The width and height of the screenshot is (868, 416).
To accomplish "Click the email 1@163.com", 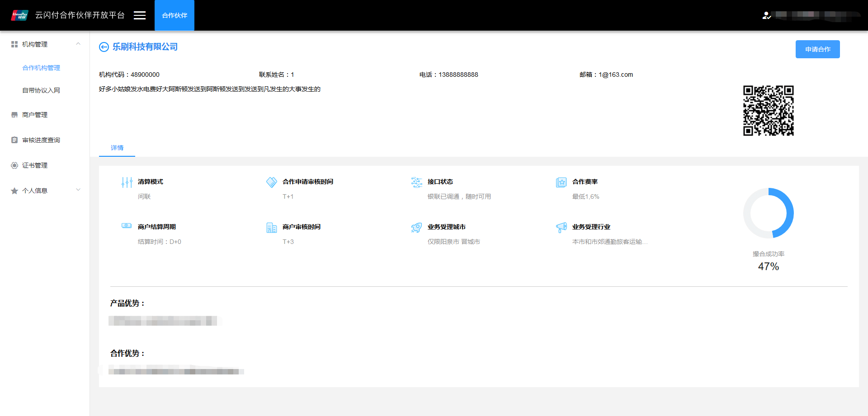I will coord(616,75).
